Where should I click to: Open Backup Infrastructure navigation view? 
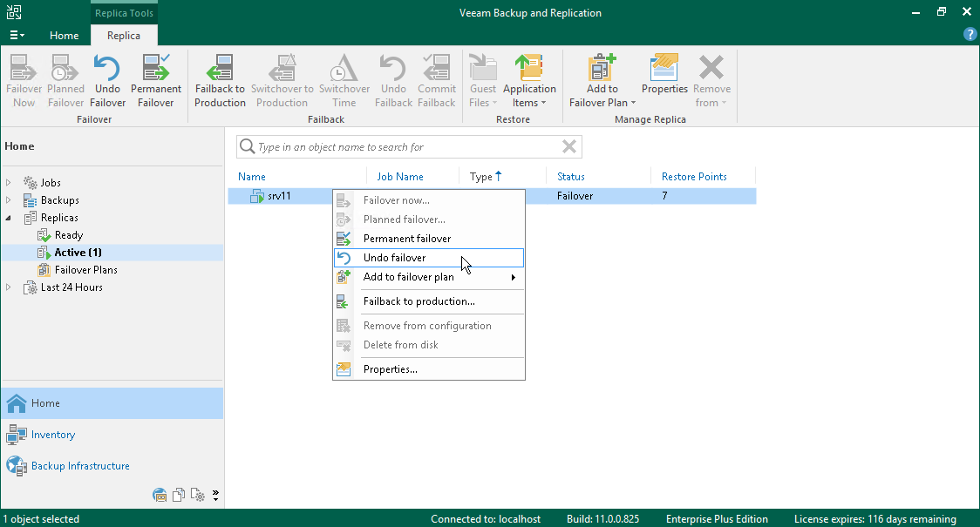coord(112,466)
